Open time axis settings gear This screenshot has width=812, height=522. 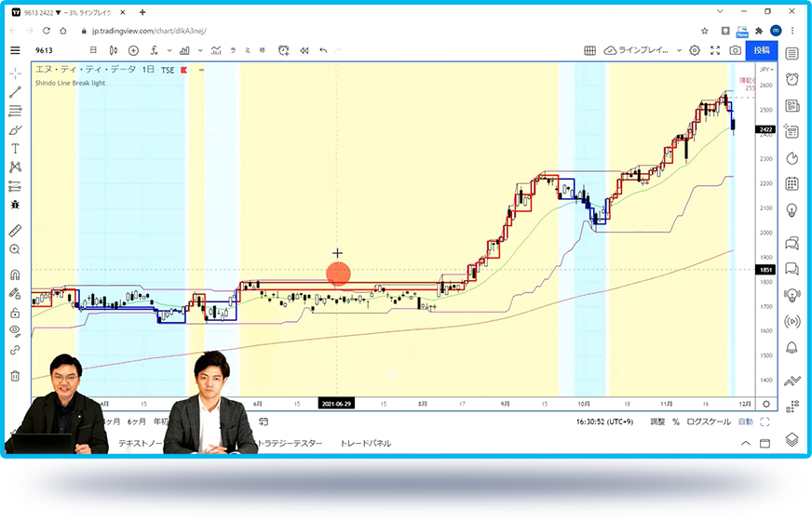click(x=766, y=404)
